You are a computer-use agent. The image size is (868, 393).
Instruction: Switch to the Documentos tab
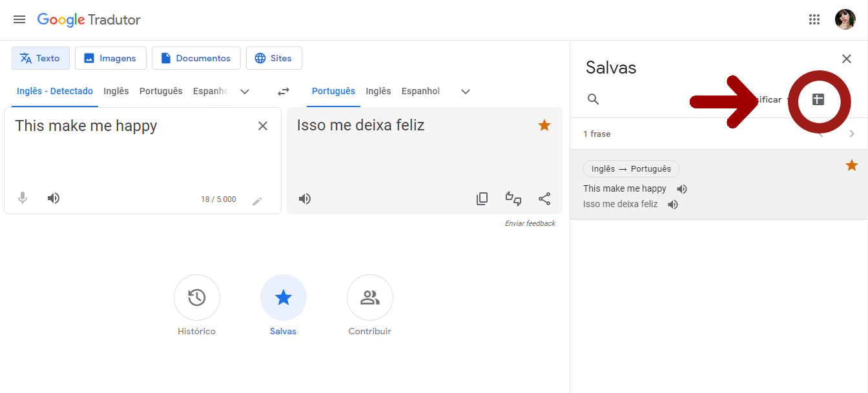[x=196, y=57]
